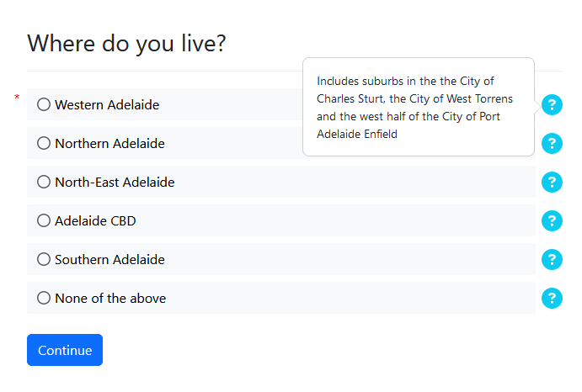The width and height of the screenshot is (582, 392).
Task: Click the Adelaide CBD help icon
Action: (551, 221)
